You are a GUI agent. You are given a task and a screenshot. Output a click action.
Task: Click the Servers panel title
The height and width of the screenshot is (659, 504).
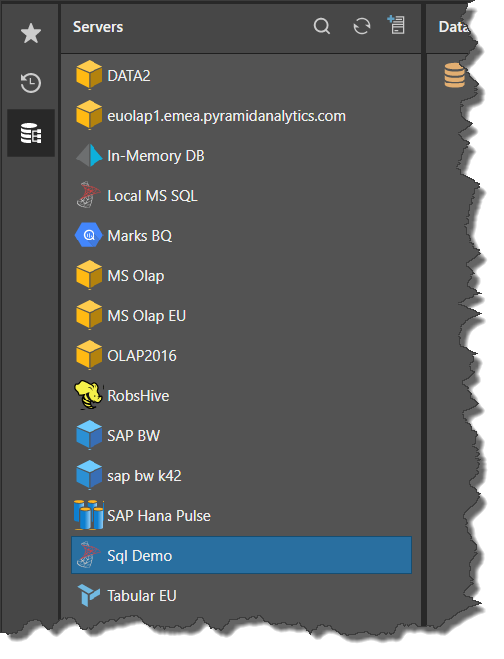tap(98, 27)
